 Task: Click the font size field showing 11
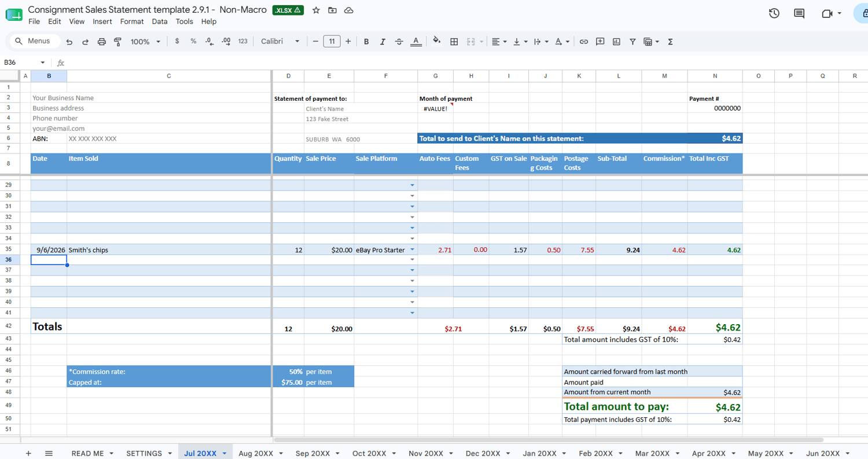click(332, 42)
